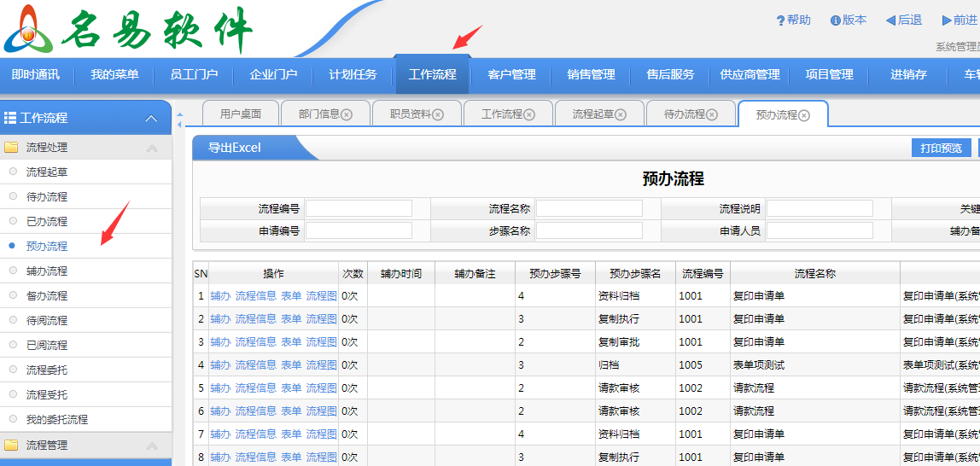
Task: Select 待办流程 in sidebar
Action: tap(47, 197)
